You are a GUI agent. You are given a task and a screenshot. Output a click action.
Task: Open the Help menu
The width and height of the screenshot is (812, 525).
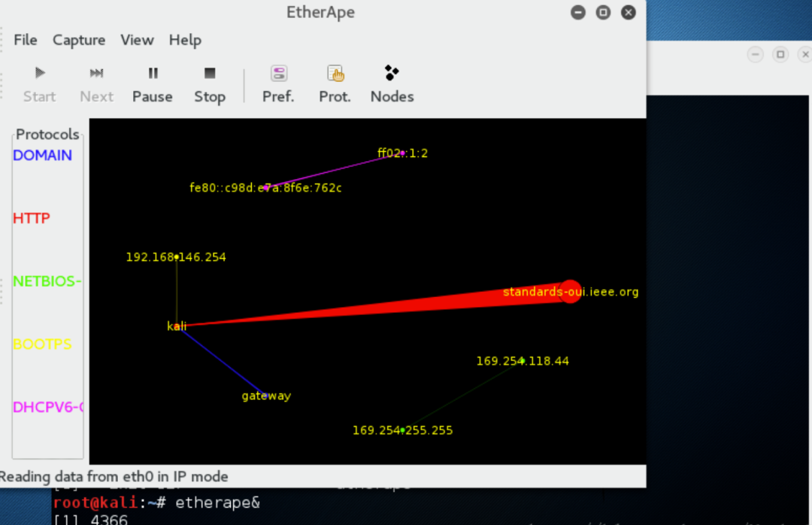pyautogui.click(x=185, y=40)
